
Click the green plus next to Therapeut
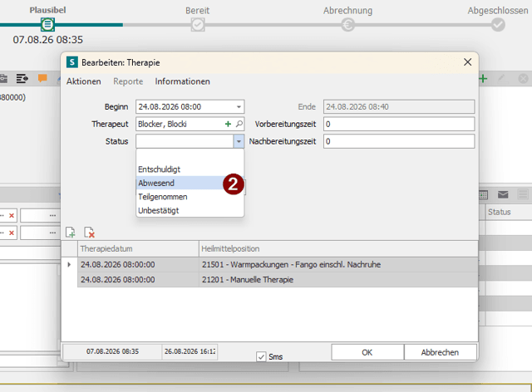(228, 124)
